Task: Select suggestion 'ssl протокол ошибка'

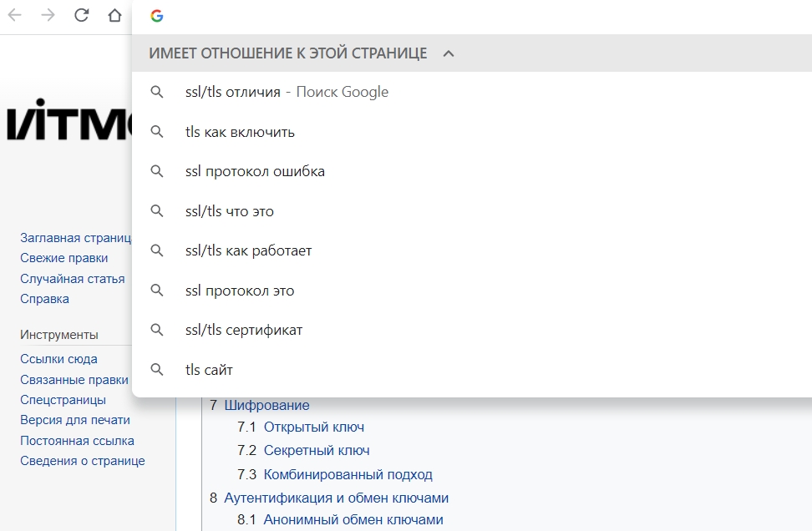Action: click(255, 171)
